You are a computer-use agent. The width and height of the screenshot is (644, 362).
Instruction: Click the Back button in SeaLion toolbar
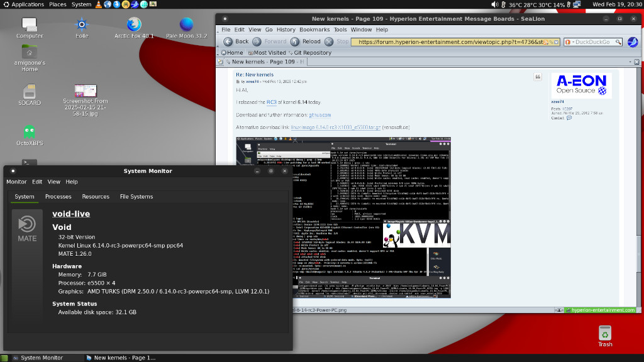click(x=236, y=41)
